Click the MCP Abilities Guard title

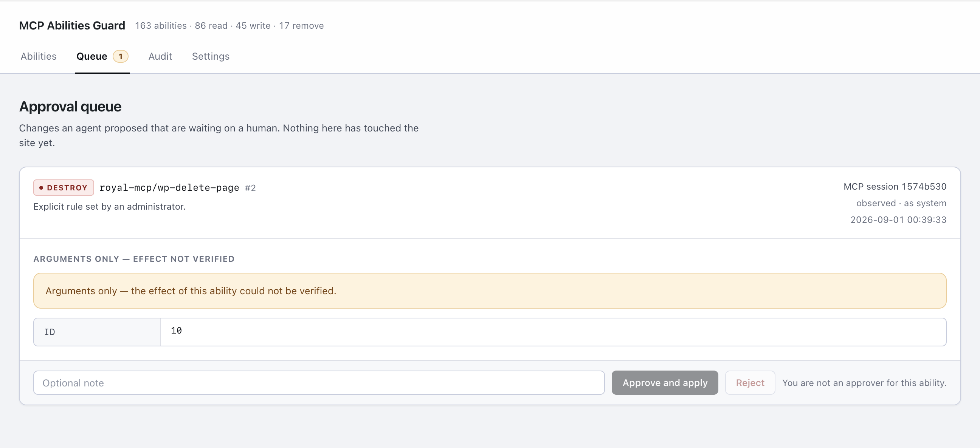[x=72, y=25]
